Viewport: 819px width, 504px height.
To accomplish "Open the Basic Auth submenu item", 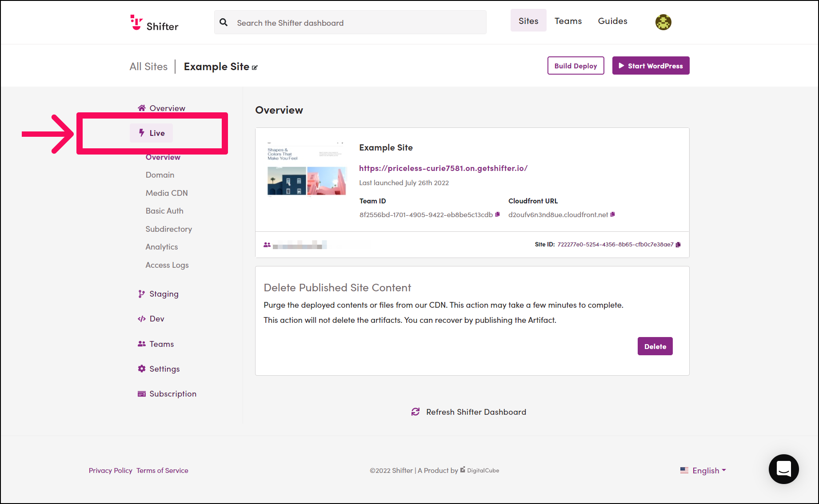I will (x=164, y=211).
